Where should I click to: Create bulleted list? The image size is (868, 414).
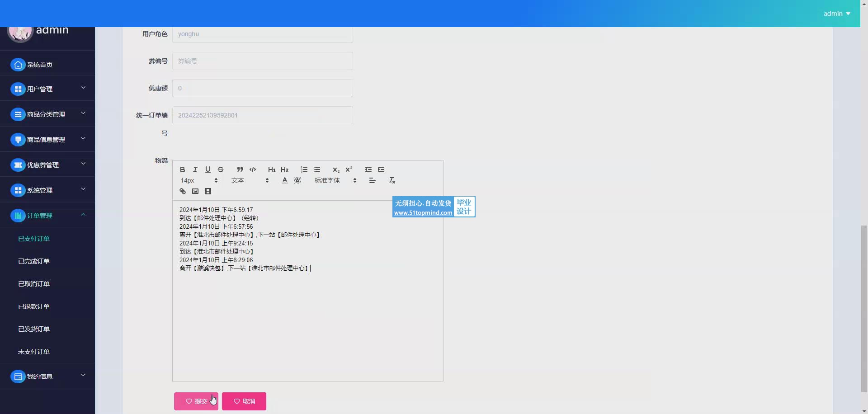point(317,169)
